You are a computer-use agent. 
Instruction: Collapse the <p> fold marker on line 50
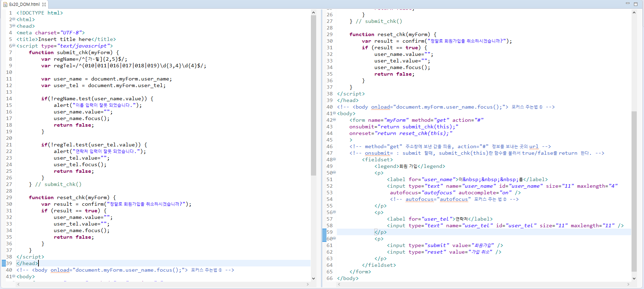point(334,172)
